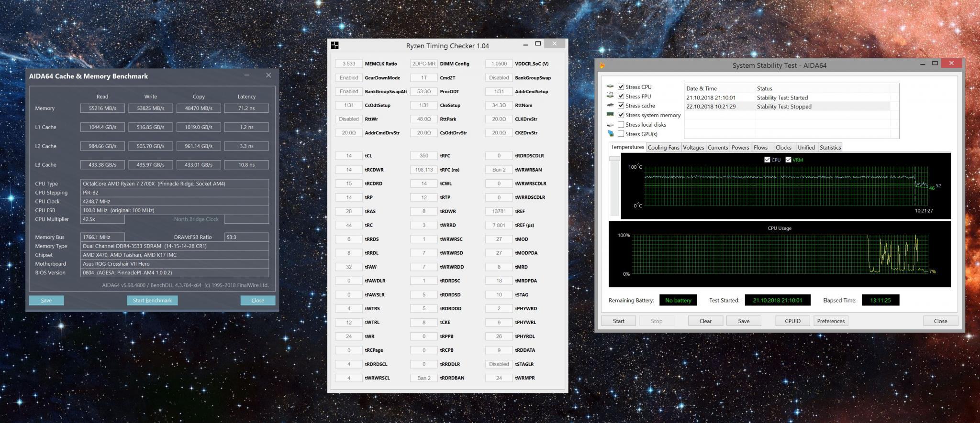Click the 123 icon beside Stress FPU
This screenshot has width=980, height=423.
click(x=610, y=96)
